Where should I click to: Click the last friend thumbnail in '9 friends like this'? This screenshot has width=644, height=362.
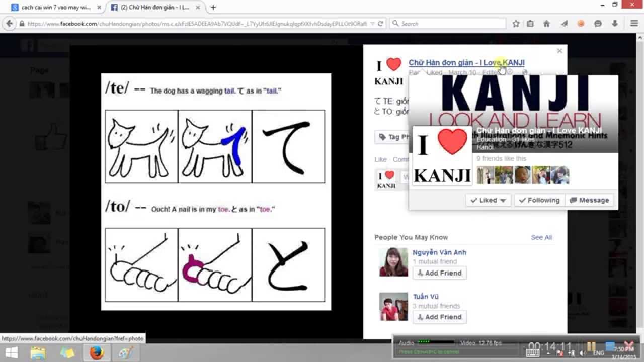(560, 175)
